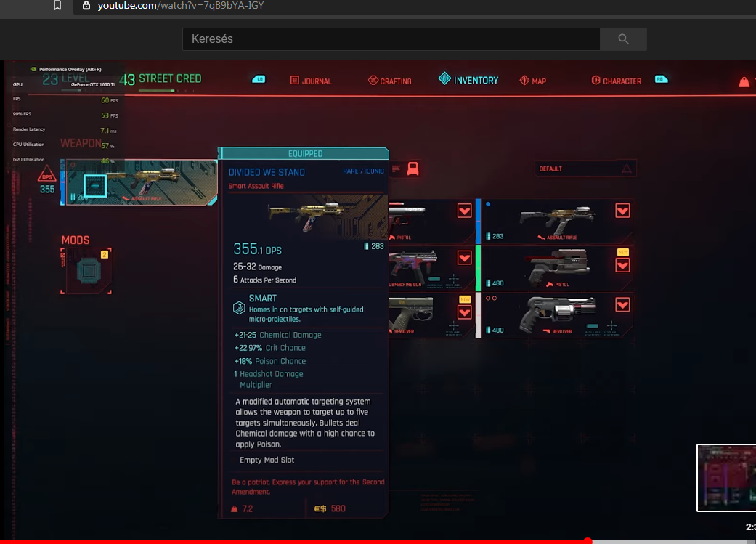Open the Map tab
Image resolution: width=756 pixels, height=544 pixels.
click(533, 81)
